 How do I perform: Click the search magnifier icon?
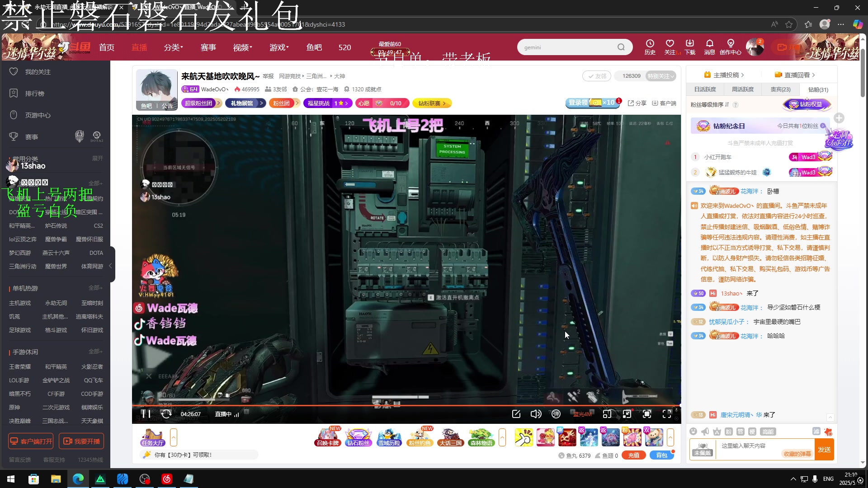(x=621, y=47)
